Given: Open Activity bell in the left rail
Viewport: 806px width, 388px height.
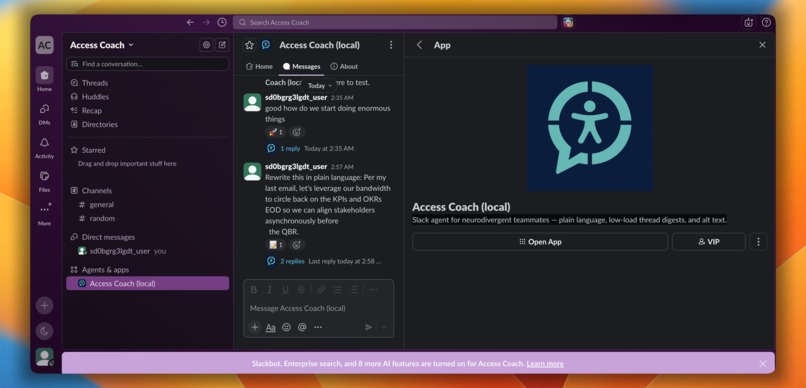Looking at the screenshot, I should [44, 147].
